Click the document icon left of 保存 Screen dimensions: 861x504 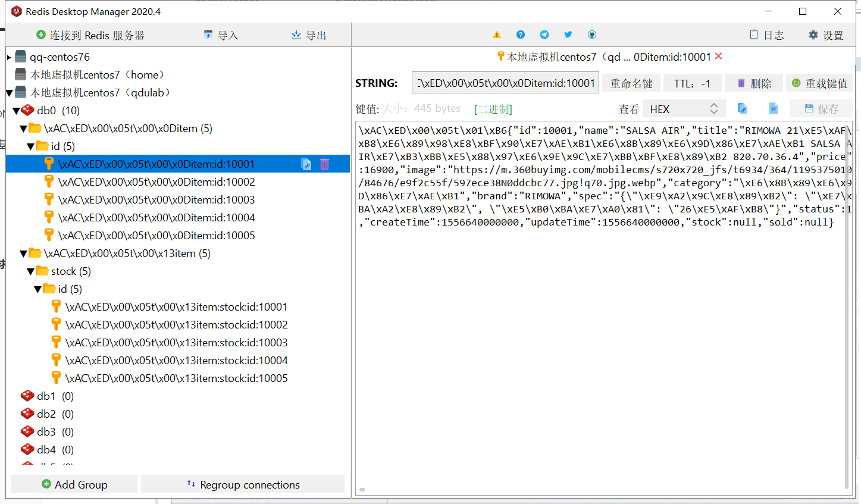774,108
